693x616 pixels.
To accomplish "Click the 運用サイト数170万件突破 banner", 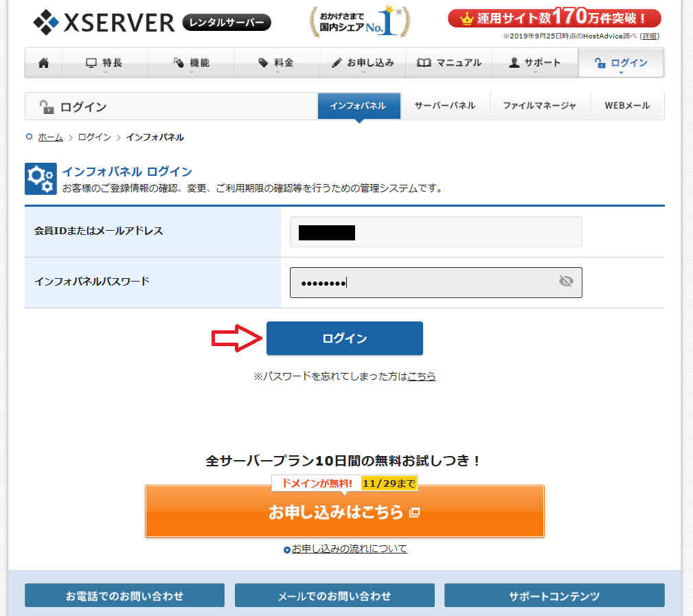I will (554, 18).
